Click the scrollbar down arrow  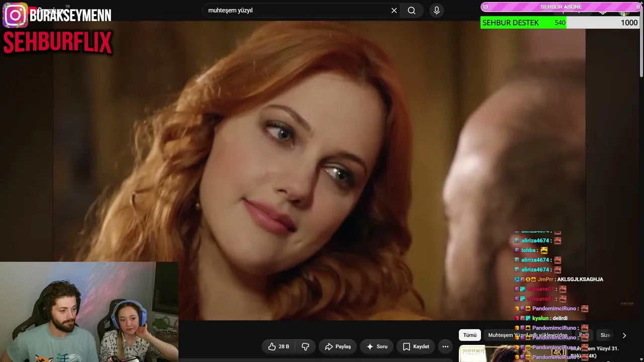point(641,358)
